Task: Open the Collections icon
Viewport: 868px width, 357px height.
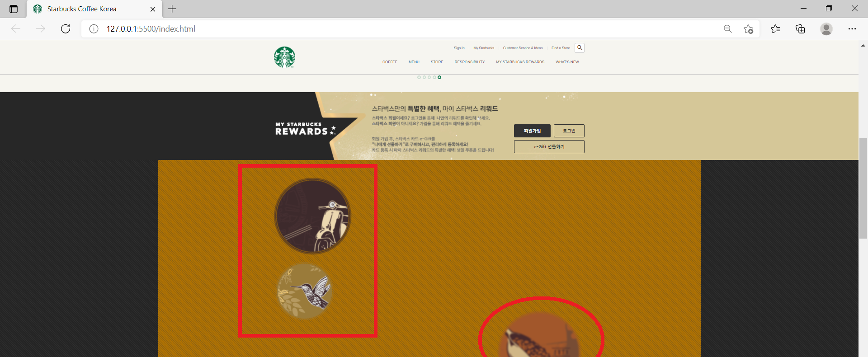Action: 800,29
